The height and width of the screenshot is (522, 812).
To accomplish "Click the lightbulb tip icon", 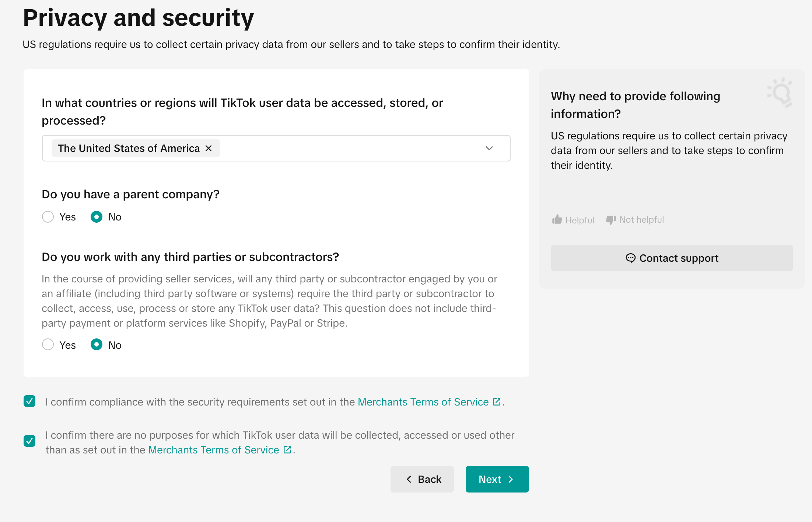I will click(780, 92).
